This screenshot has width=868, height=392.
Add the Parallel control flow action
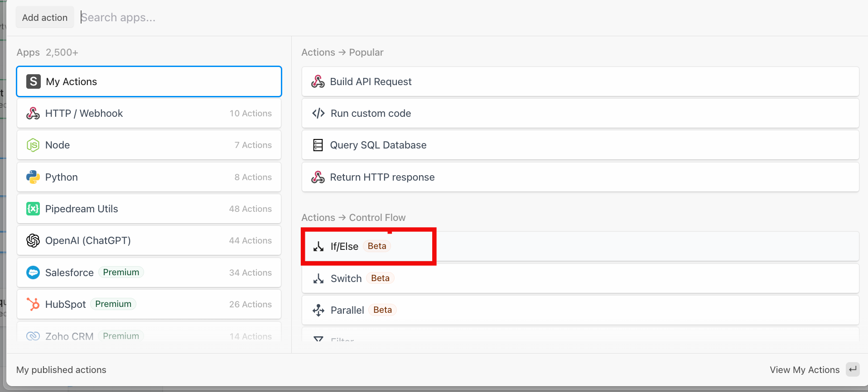pyautogui.click(x=580, y=310)
